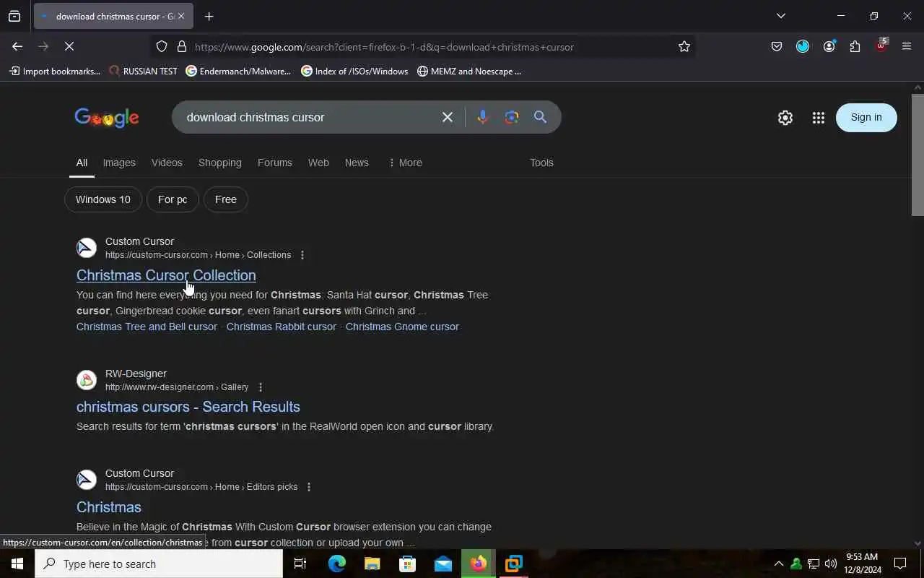Viewport: 924px width, 578px height.
Task: Open options for first Custom Cursor result
Action: tap(302, 255)
